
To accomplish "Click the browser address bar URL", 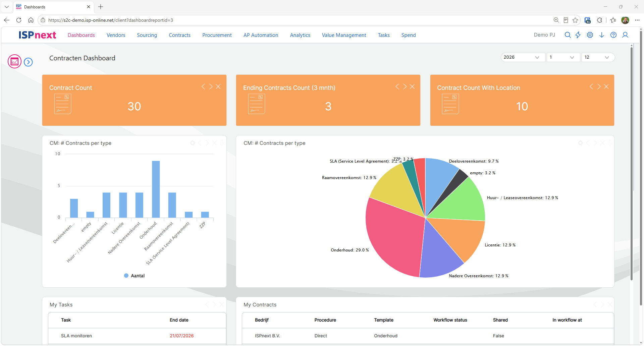I will pos(111,20).
